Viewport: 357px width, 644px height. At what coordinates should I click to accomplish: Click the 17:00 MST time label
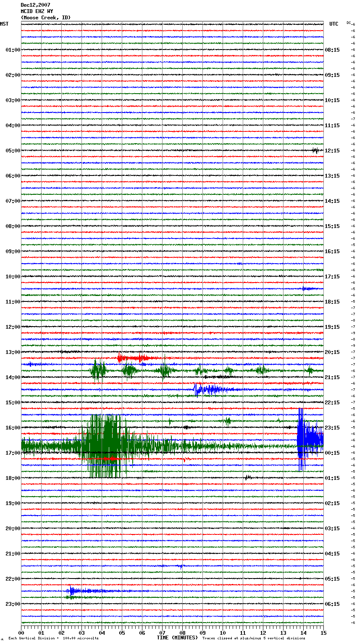pyautogui.click(x=13, y=453)
